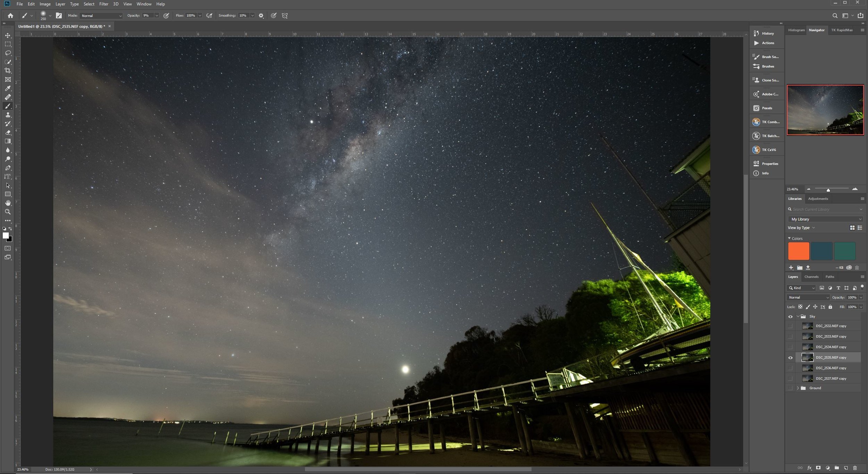Hide the DSC_2535.NEF copy layer
868x474 pixels.
coord(791,358)
